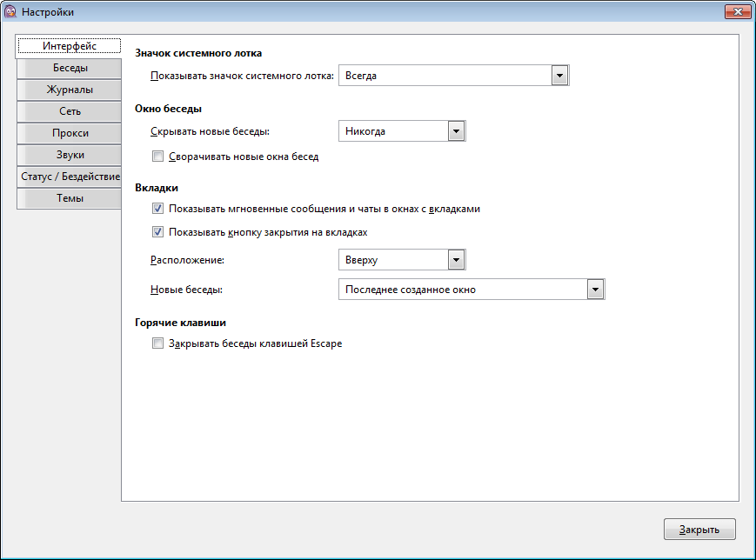
Task: Enable Закрывать беседы клавишей Escape
Action: (157, 343)
